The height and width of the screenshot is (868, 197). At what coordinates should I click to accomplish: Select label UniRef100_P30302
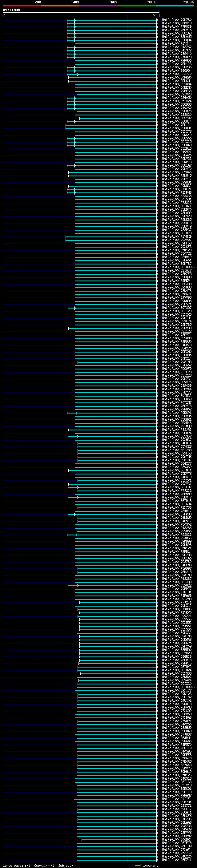[176, 525]
